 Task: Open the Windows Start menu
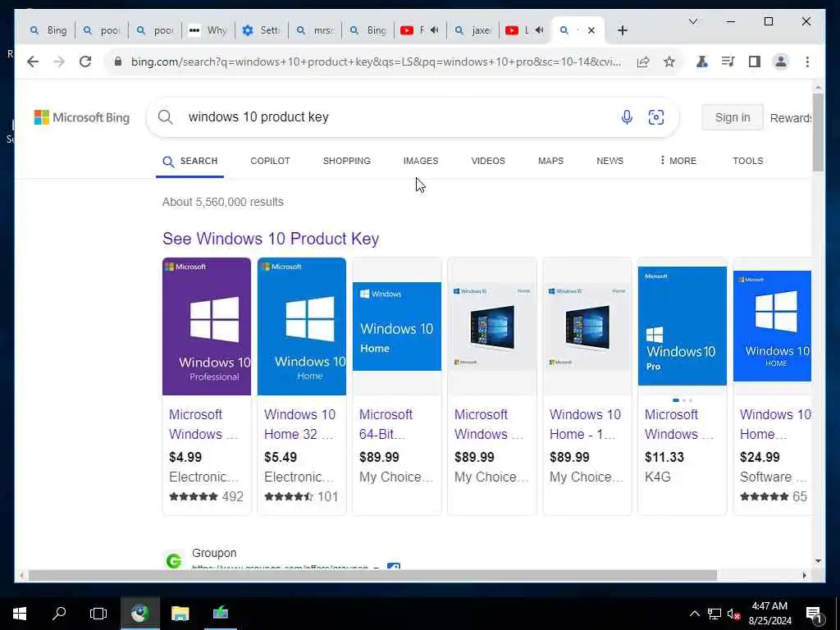(20, 614)
